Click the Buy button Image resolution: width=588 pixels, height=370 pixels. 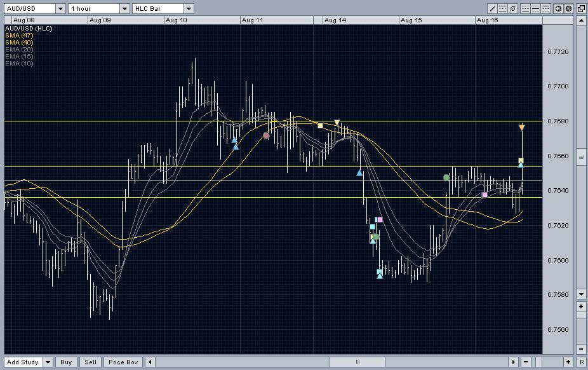pyautogui.click(x=67, y=362)
